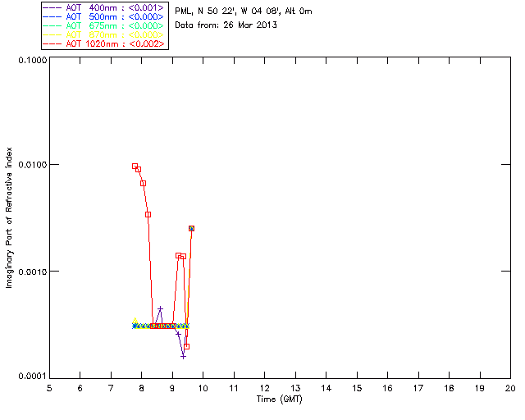Click the 'Imaginary Part of Refractive index' axis label

[x=9, y=217]
